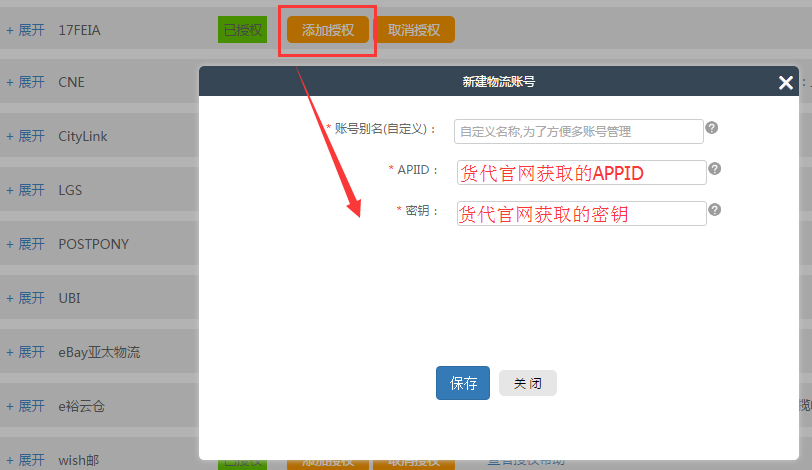Click 取消授权 button for 17FEIA
812x470 pixels.
coord(414,30)
